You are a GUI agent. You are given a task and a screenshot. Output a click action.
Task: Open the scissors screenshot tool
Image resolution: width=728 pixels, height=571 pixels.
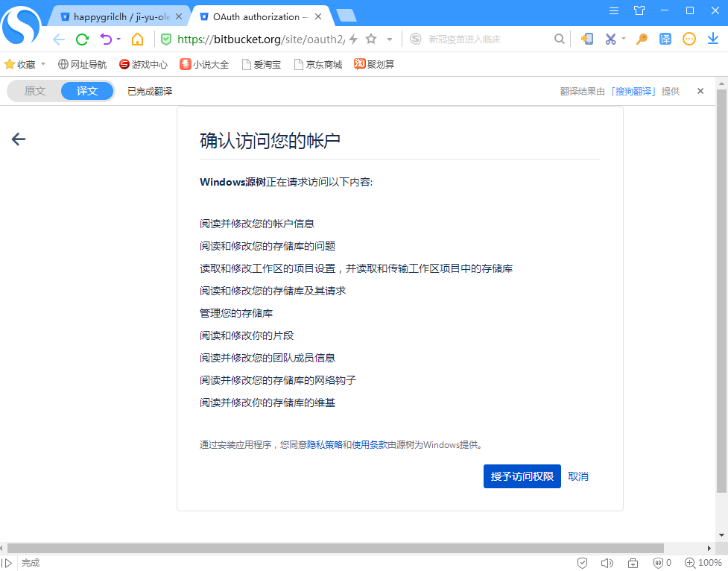coord(610,39)
